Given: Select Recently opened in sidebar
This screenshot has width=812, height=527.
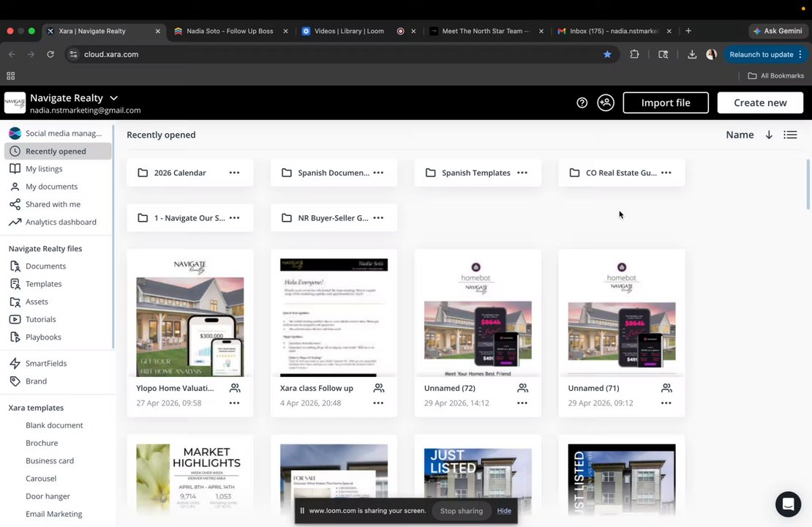Looking at the screenshot, I should coord(58,152).
